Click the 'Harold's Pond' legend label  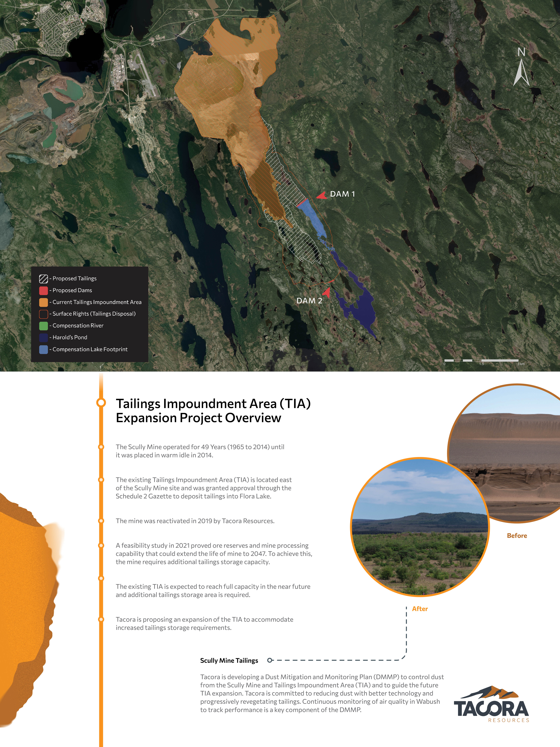coord(70,337)
